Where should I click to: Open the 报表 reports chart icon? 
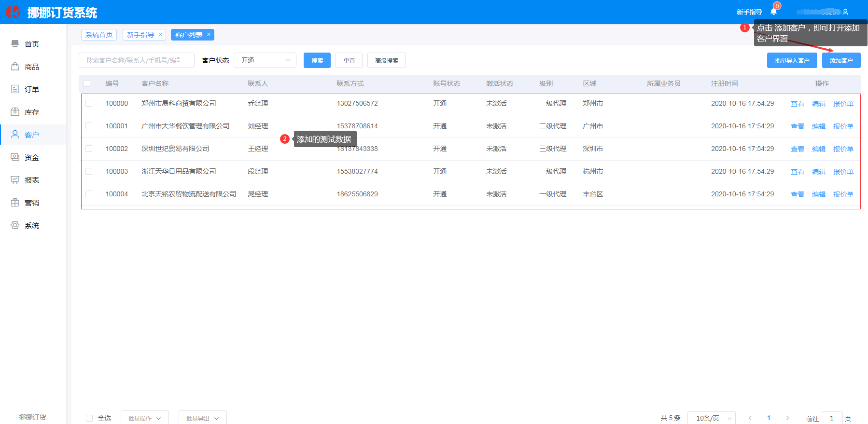tap(15, 180)
